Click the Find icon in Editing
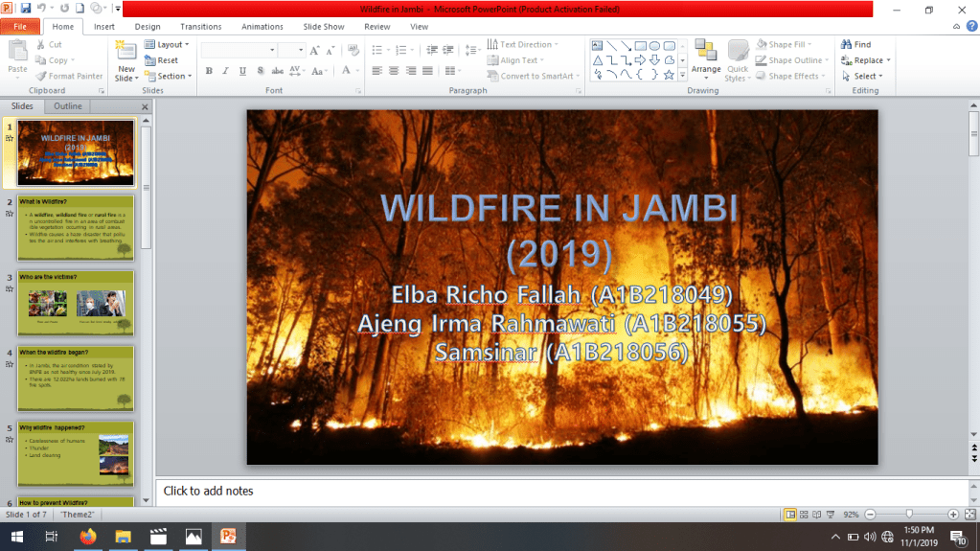Viewport: 980px width, 551px height. click(856, 44)
